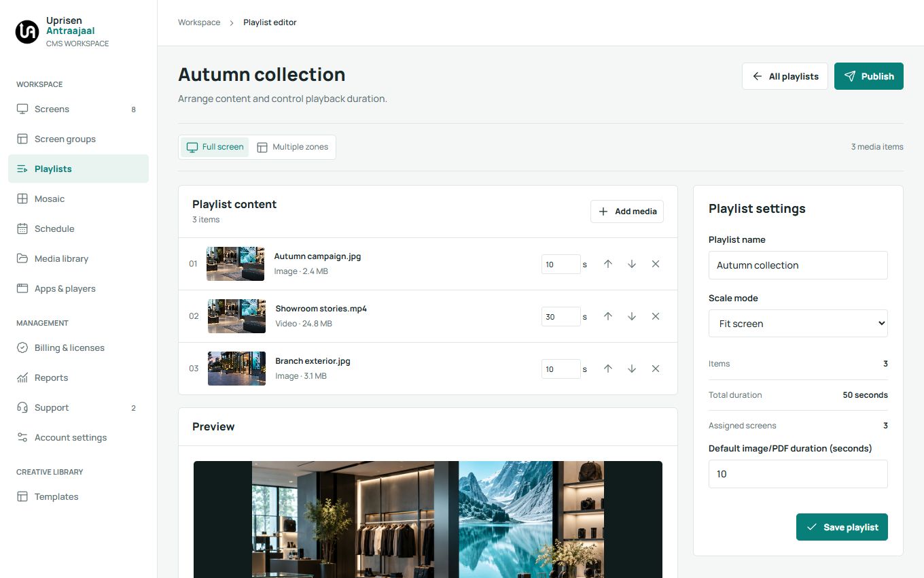Remove Autumn campaign.jpg from playlist
924x578 pixels.
tap(656, 264)
